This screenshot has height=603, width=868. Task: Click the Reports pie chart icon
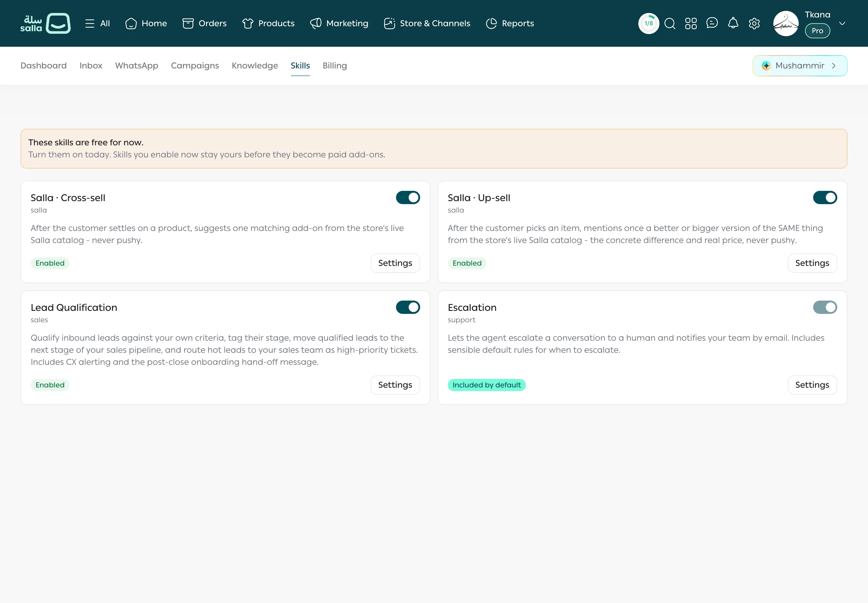(491, 24)
